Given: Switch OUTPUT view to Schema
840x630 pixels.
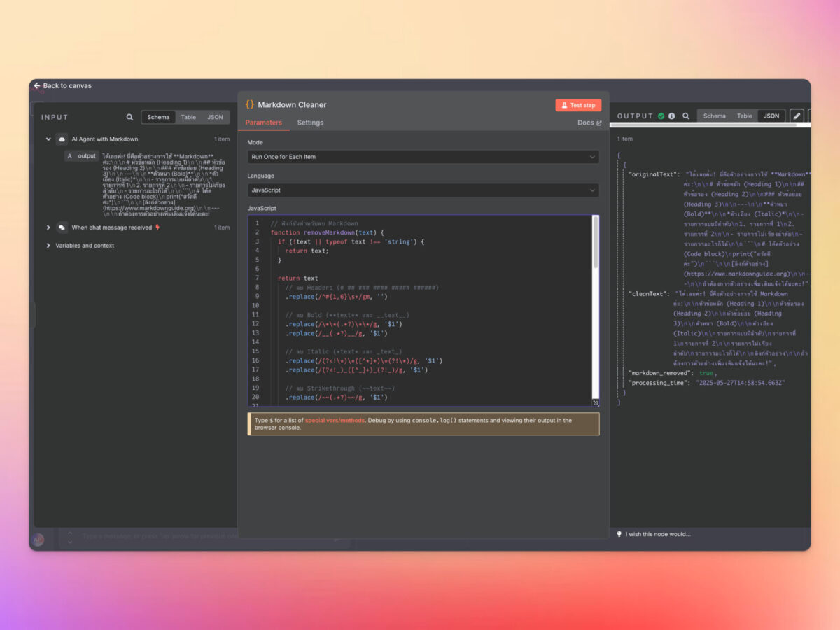Looking at the screenshot, I should pos(714,116).
